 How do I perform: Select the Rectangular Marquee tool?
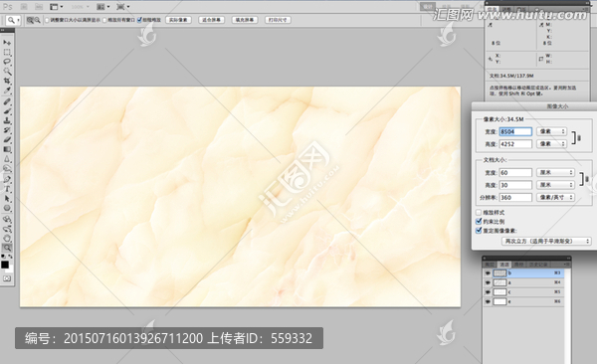tap(7, 52)
